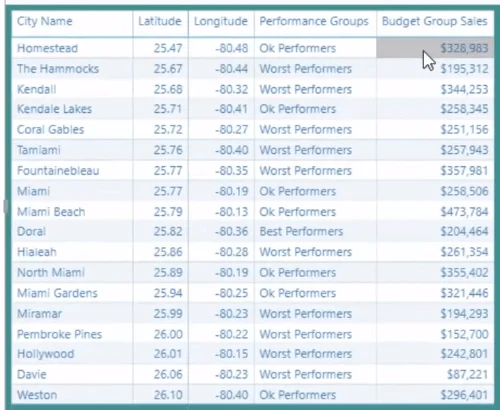Select The Hammocks row name
This screenshot has width=500, height=410.
coord(58,69)
